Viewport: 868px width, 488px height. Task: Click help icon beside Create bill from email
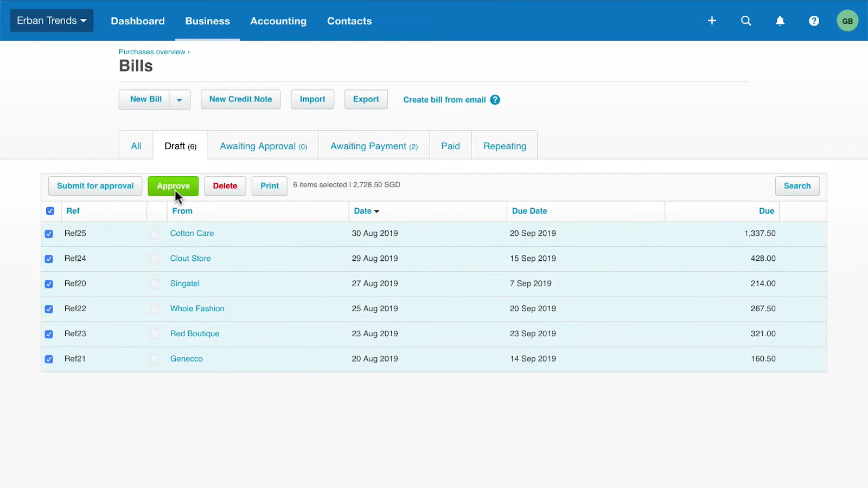click(495, 100)
